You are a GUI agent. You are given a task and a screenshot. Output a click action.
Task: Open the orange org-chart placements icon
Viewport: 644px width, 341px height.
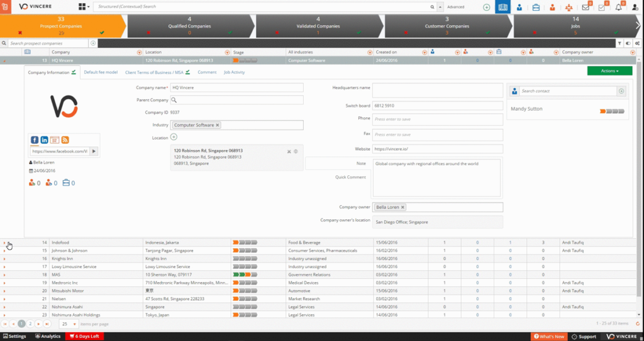(569, 8)
